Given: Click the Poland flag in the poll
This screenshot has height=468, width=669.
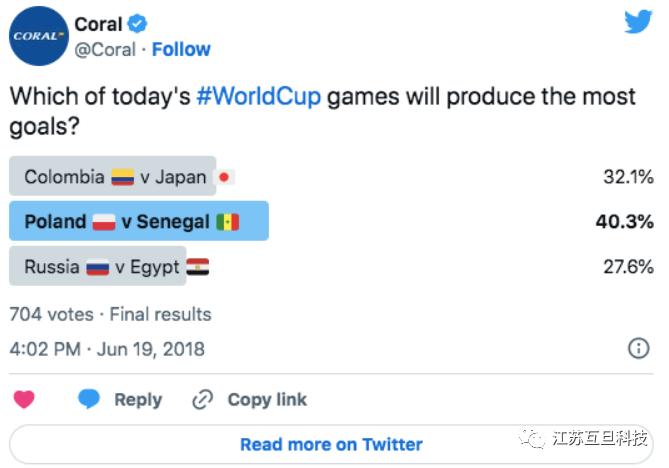Looking at the screenshot, I should 104,222.
